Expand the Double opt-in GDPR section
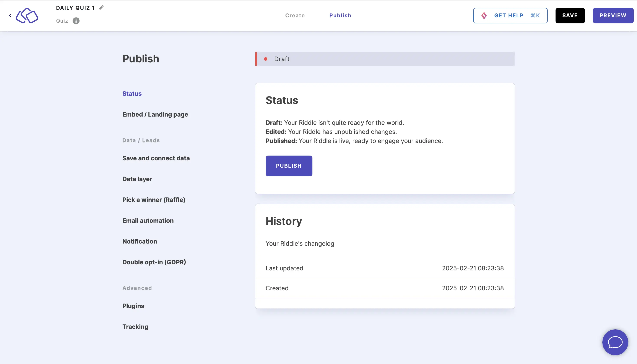 pyautogui.click(x=154, y=262)
